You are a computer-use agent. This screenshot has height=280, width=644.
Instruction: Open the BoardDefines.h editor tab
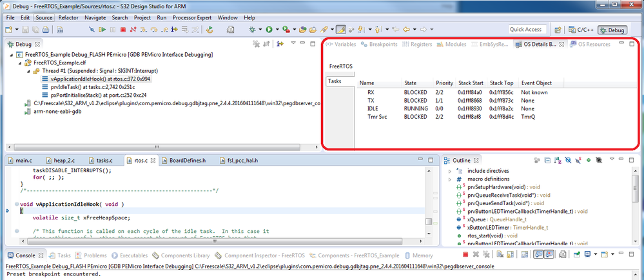coord(184,161)
